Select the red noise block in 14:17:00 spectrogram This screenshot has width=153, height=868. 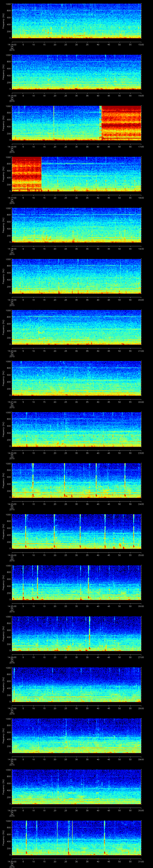(x=27, y=174)
